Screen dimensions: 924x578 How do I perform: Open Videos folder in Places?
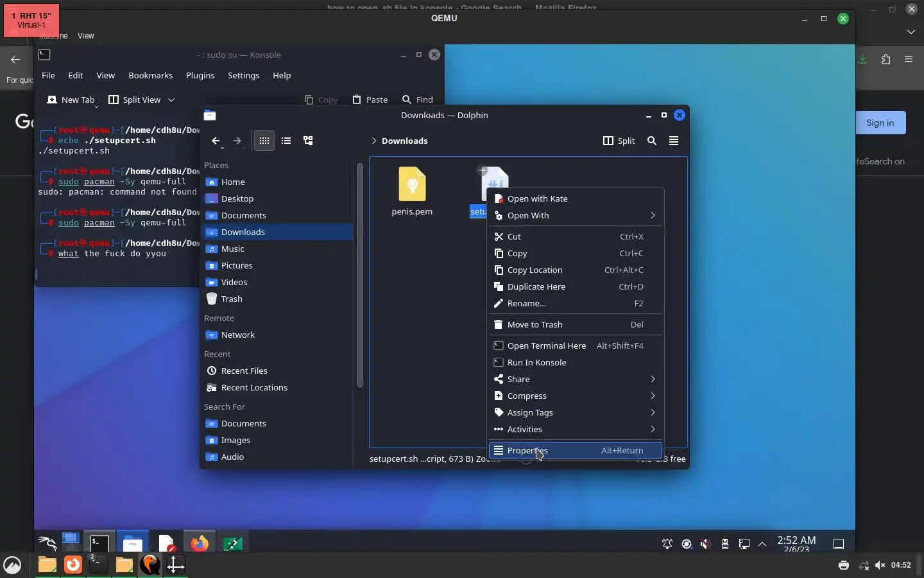278,282
